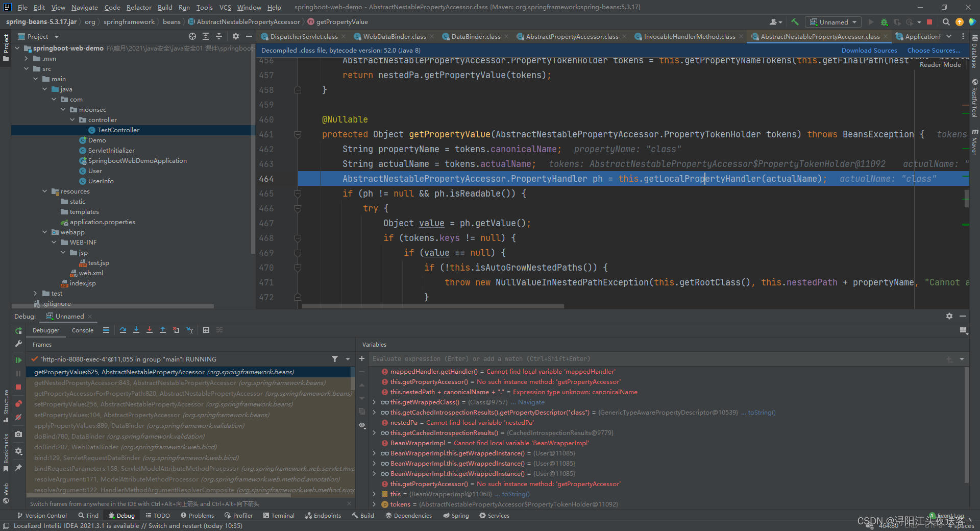Click the orange IDE update arrow icon
Viewport: 980px width, 531px height.
(960, 22)
